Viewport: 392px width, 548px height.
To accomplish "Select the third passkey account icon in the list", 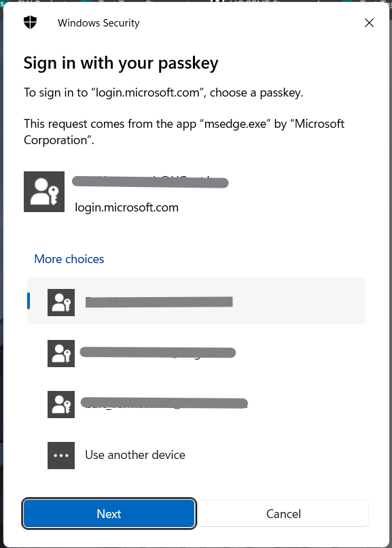I will 61,405.
